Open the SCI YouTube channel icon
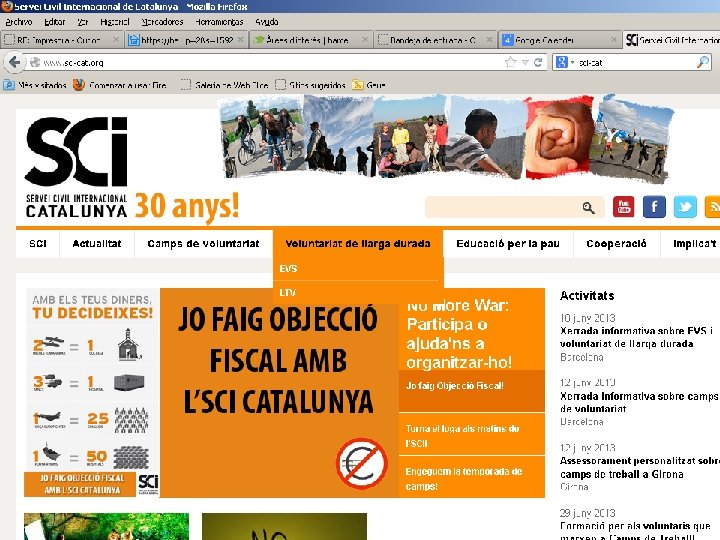The image size is (720, 540). [x=624, y=207]
